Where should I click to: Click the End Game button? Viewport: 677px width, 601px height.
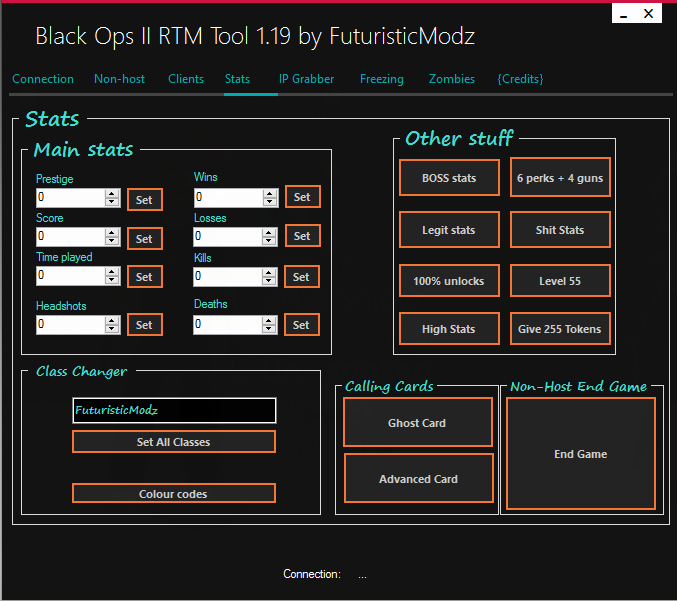581,454
